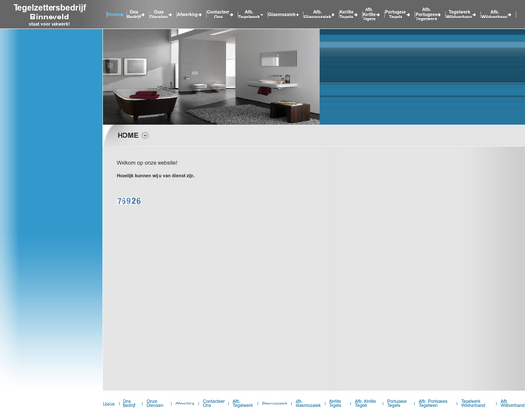Open Kerlite Tegels in top navigation

coord(346,14)
